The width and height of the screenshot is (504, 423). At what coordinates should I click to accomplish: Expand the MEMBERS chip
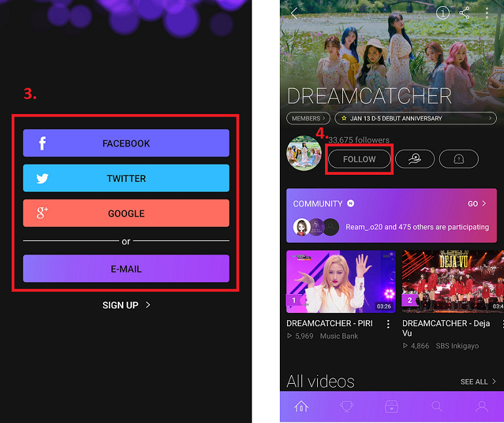(x=308, y=119)
